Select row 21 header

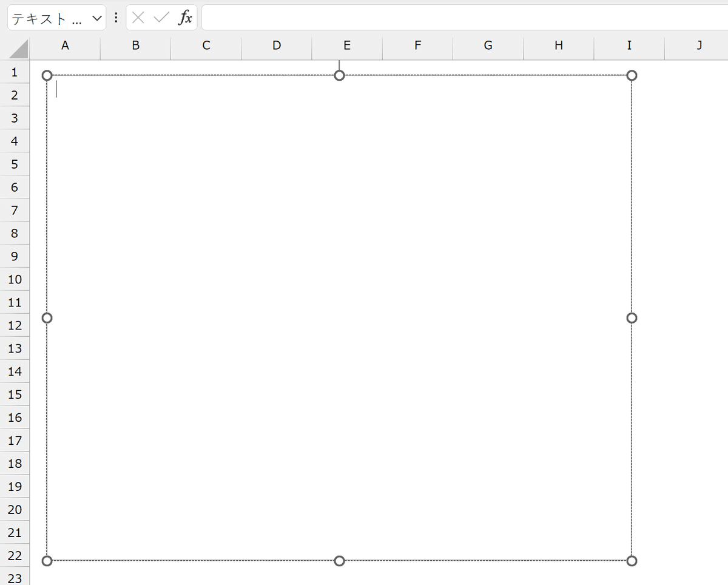(15, 533)
